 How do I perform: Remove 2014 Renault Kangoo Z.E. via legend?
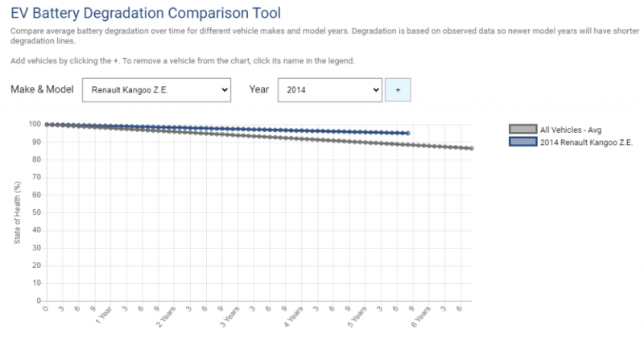pyautogui.click(x=587, y=141)
